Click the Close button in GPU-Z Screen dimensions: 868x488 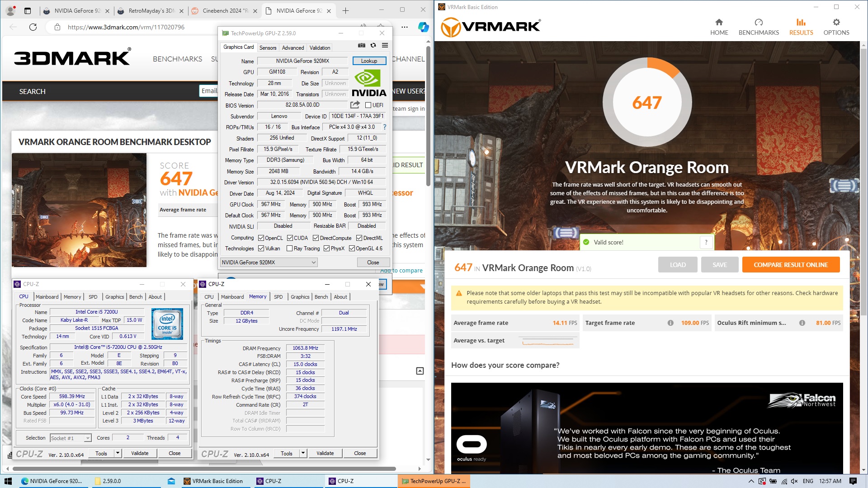click(373, 263)
